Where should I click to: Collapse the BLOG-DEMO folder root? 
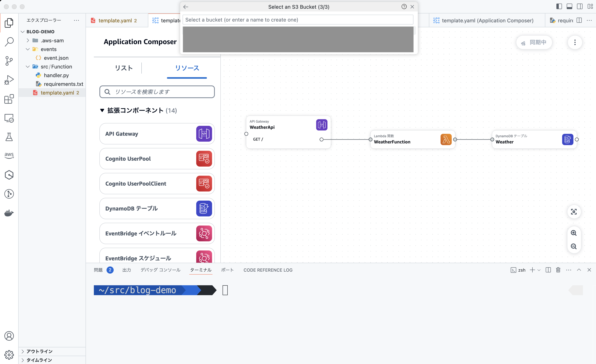click(23, 32)
